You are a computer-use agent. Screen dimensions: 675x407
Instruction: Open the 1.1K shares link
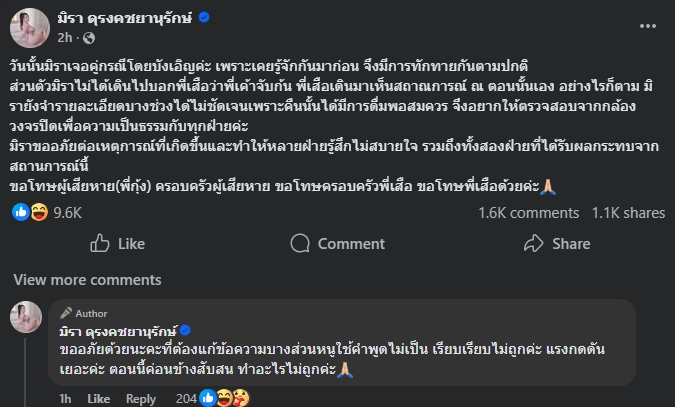pyautogui.click(x=629, y=213)
